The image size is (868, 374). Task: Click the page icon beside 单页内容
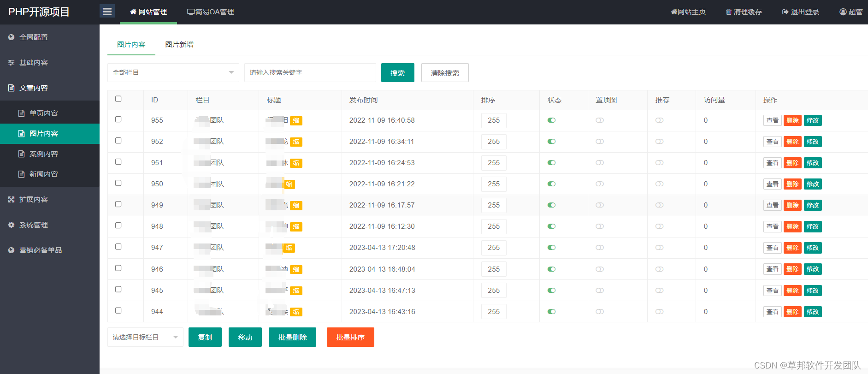coord(21,113)
